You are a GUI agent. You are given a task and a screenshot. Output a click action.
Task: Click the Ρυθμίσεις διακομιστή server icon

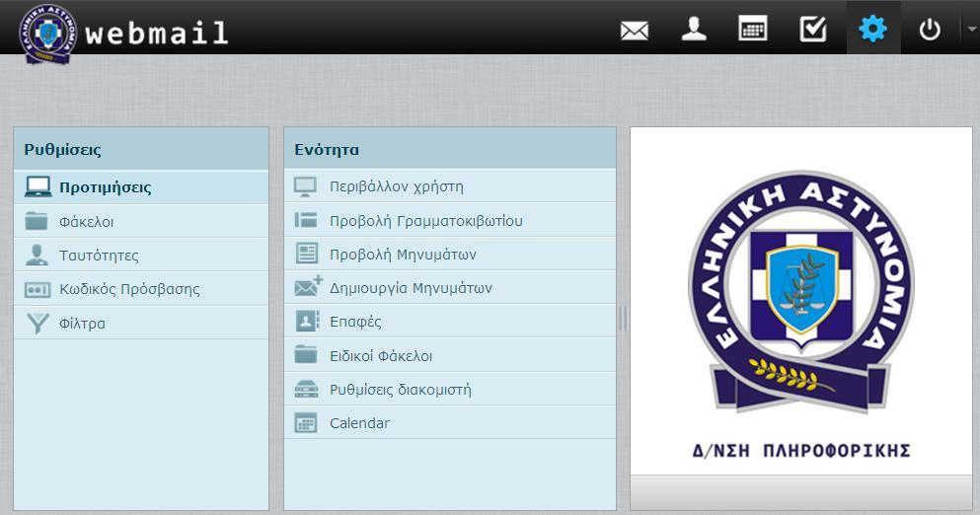[306, 389]
